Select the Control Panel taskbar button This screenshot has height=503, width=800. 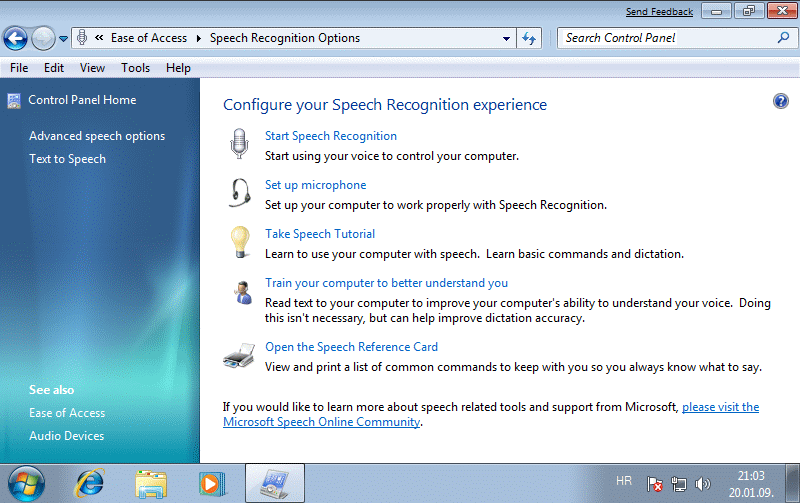275,483
